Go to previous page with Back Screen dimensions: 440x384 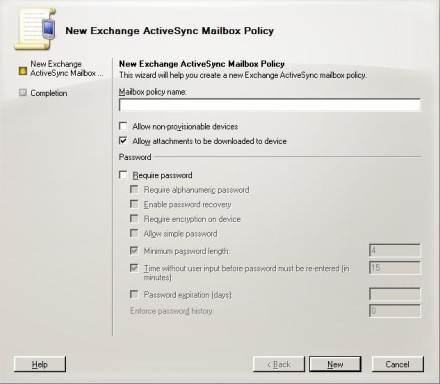279,364
